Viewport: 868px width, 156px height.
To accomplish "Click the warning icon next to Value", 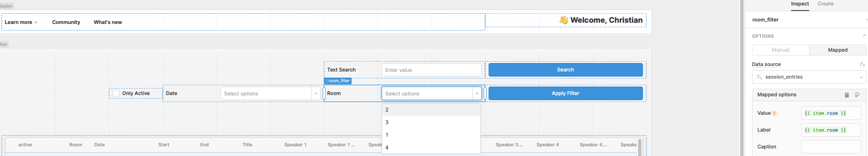I will click(x=774, y=113).
